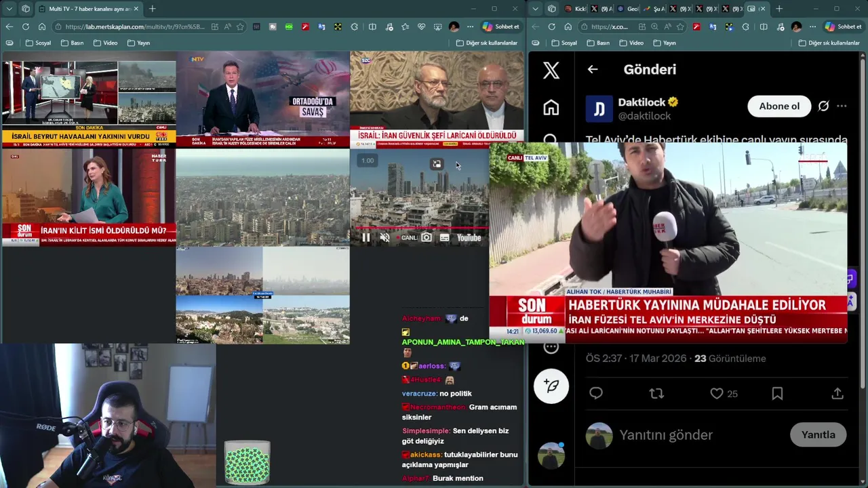Viewport: 868px width, 488px height.
Task: Open the Sosyal bookmarks folder in left window
Action: click(38, 43)
